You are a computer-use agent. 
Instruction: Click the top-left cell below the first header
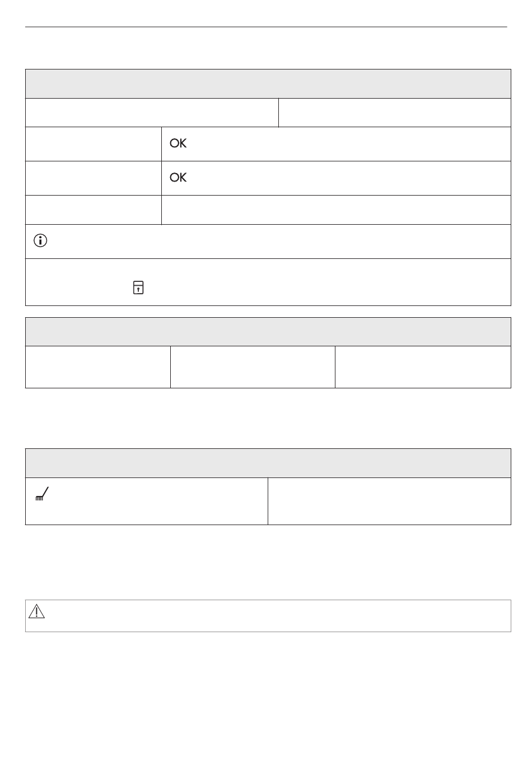pos(152,113)
